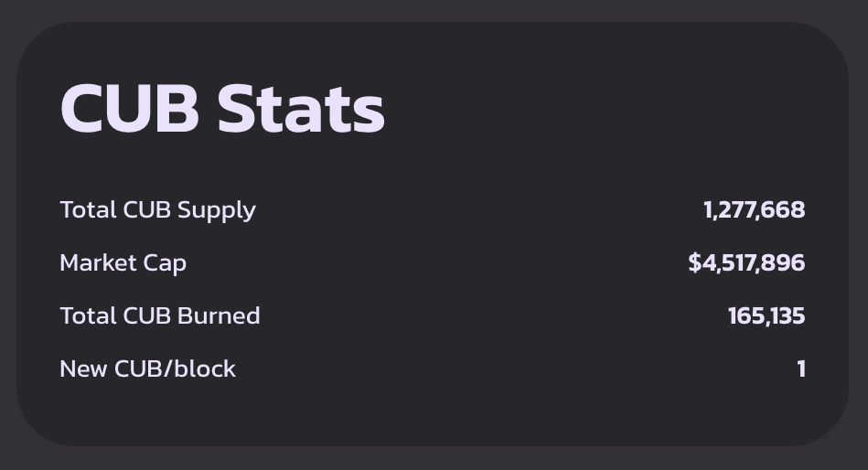Select the Total CUB Supply label
The width and height of the screenshot is (868, 470).
[157, 210]
